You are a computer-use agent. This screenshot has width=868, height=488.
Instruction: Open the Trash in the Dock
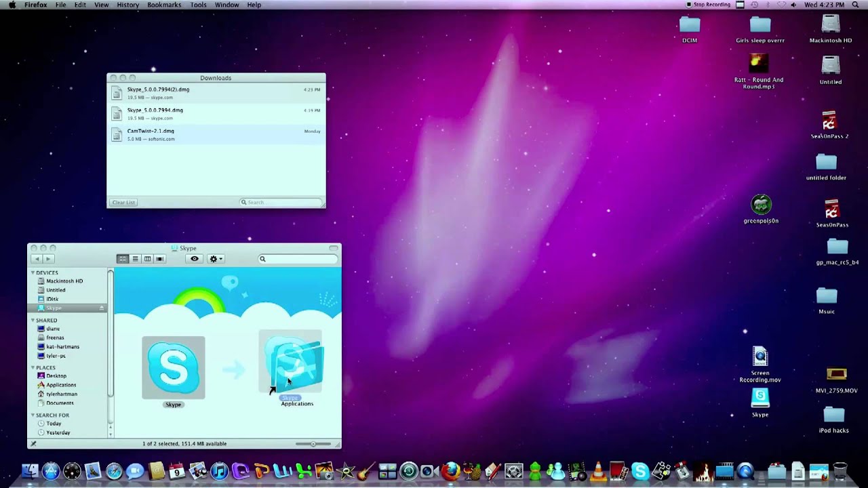tap(840, 471)
